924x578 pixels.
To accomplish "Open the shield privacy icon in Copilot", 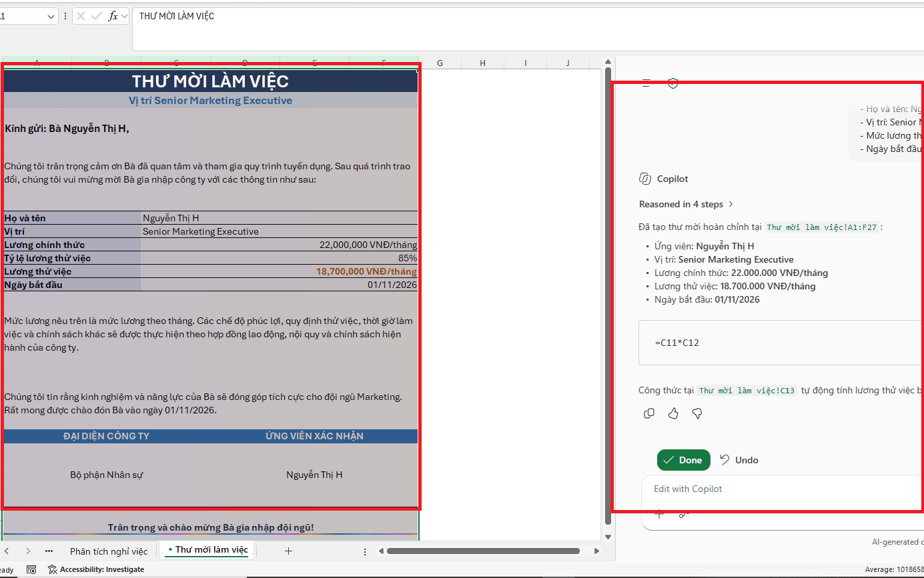I will tap(673, 83).
